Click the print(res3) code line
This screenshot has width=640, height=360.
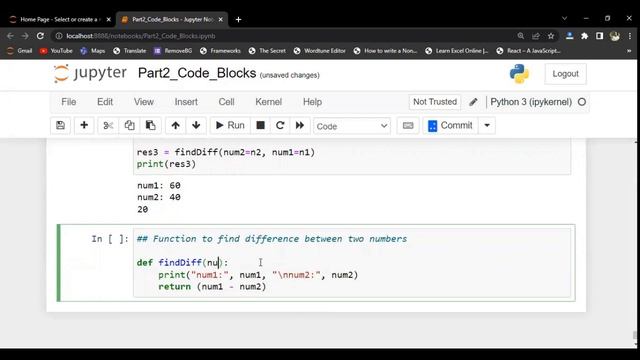[x=166, y=164]
